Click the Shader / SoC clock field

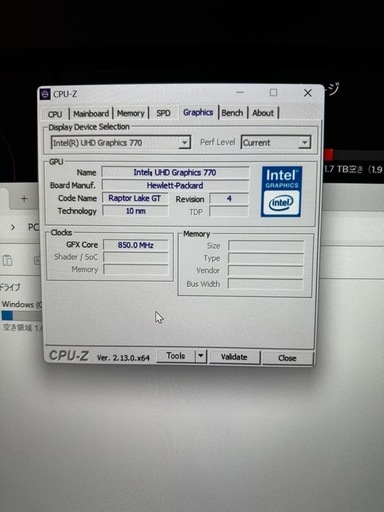tap(136, 257)
